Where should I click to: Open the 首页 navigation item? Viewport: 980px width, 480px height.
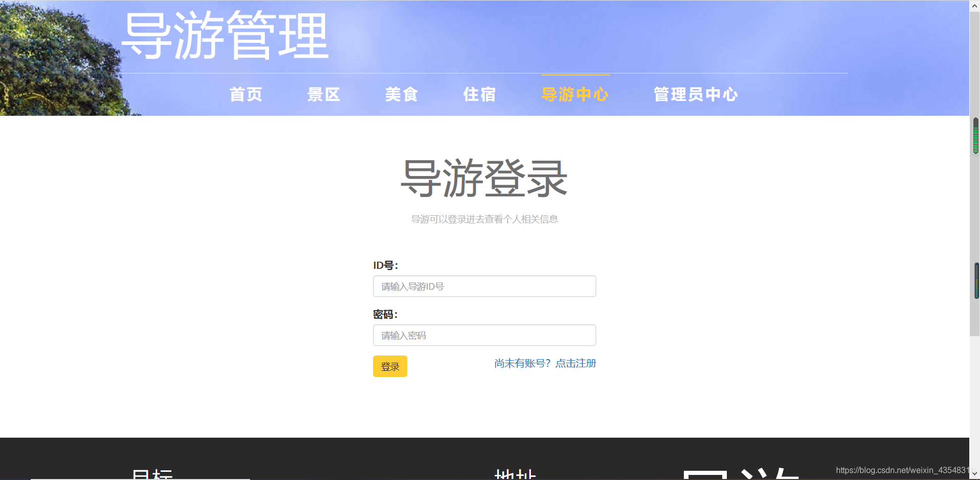[246, 94]
